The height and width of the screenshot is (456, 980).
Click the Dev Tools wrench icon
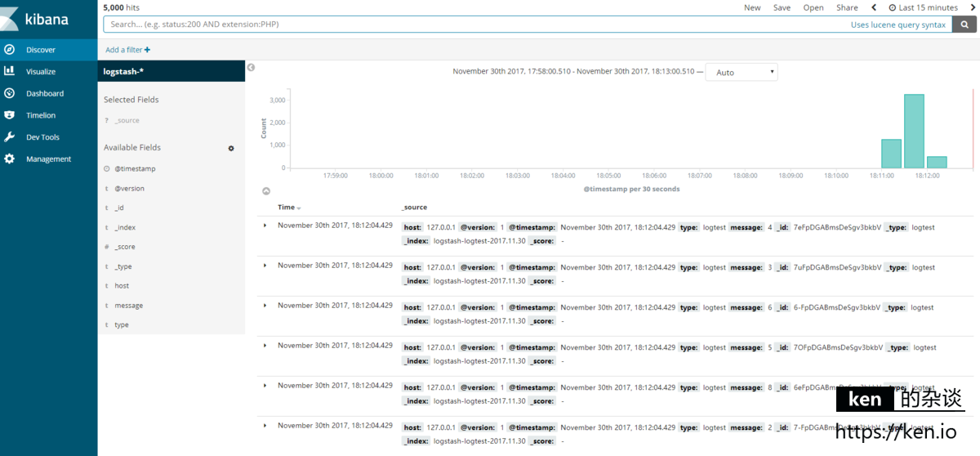pyautogui.click(x=10, y=137)
